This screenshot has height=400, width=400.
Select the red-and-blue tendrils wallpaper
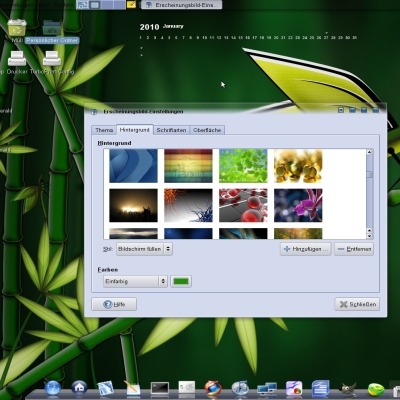(x=188, y=205)
